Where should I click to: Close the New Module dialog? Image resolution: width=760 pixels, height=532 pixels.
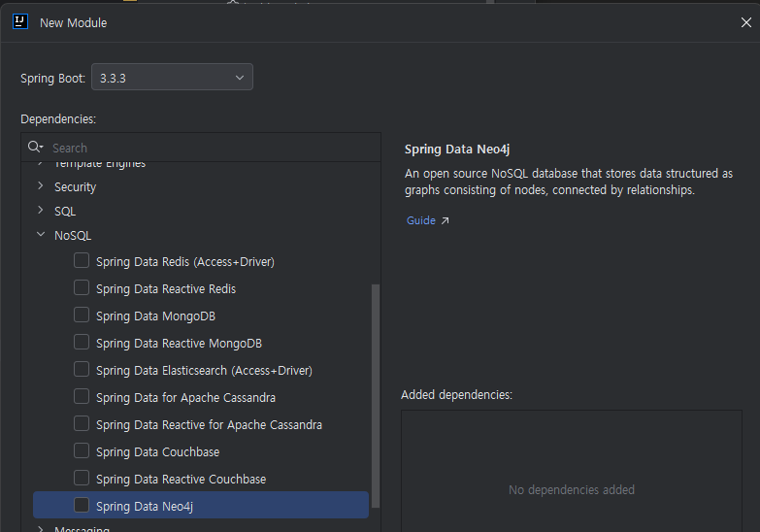746,22
